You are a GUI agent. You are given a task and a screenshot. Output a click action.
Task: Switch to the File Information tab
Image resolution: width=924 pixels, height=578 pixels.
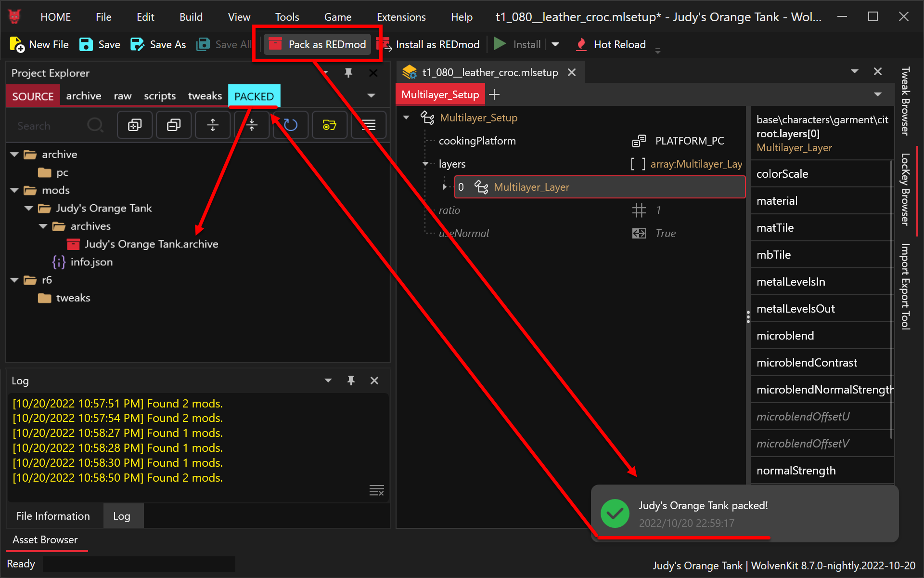coord(53,516)
